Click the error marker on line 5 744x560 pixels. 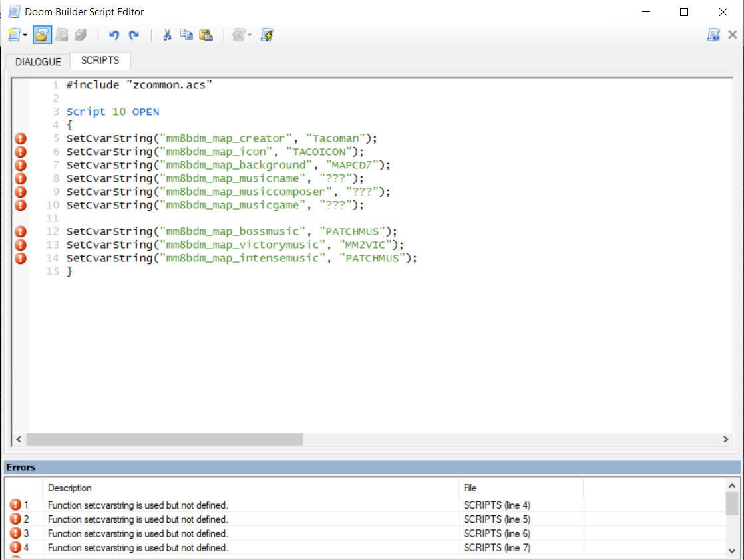[x=21, y=138]
